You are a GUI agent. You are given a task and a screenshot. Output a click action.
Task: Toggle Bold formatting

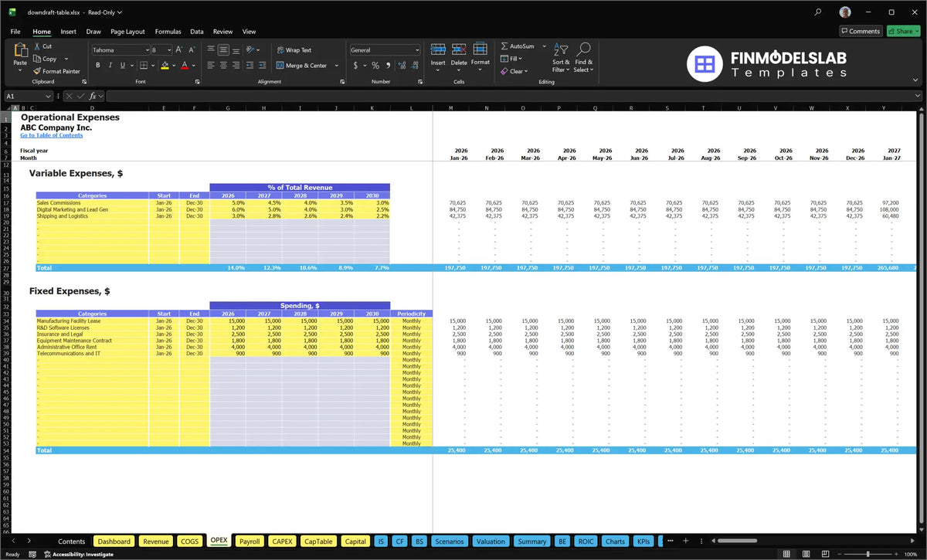[x=98, y=66]
